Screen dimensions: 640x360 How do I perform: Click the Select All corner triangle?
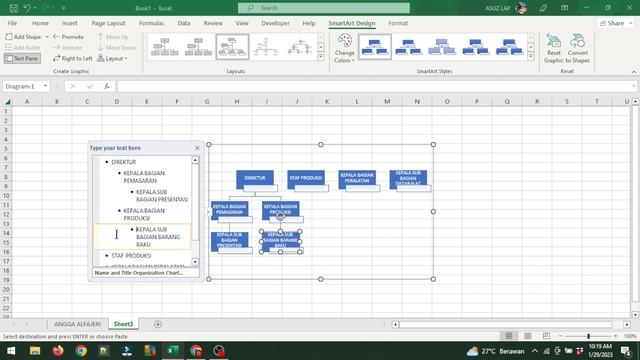point(7,101)
